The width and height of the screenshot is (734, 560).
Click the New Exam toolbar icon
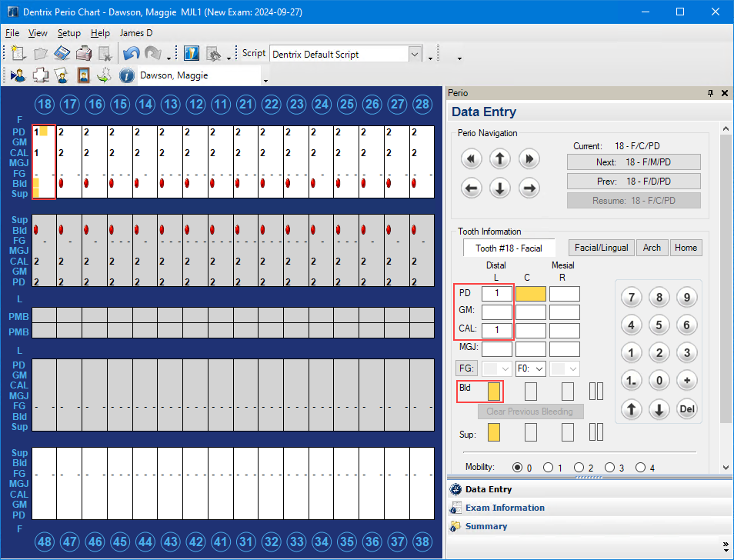point(18,54)
